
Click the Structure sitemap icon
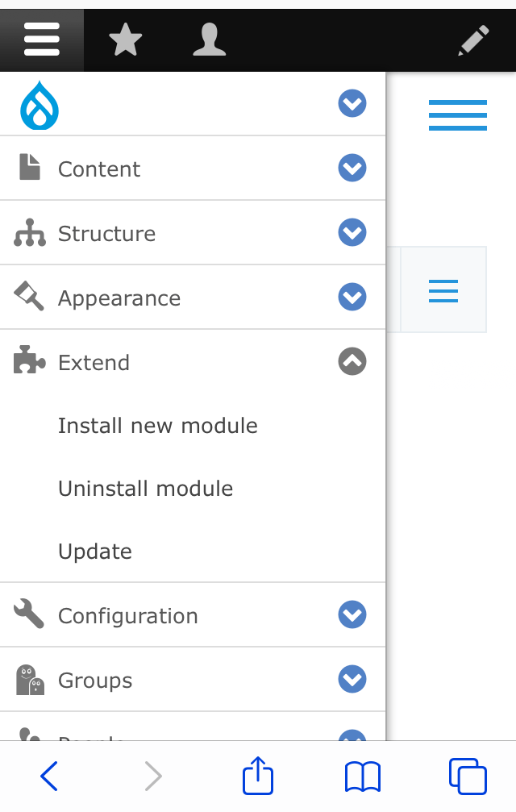coord(27,232)
